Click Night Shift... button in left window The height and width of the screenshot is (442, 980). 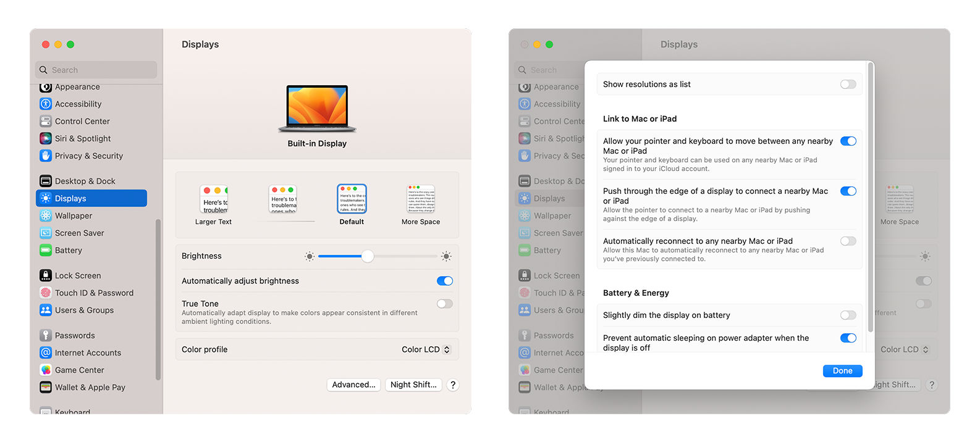[413, 385]
